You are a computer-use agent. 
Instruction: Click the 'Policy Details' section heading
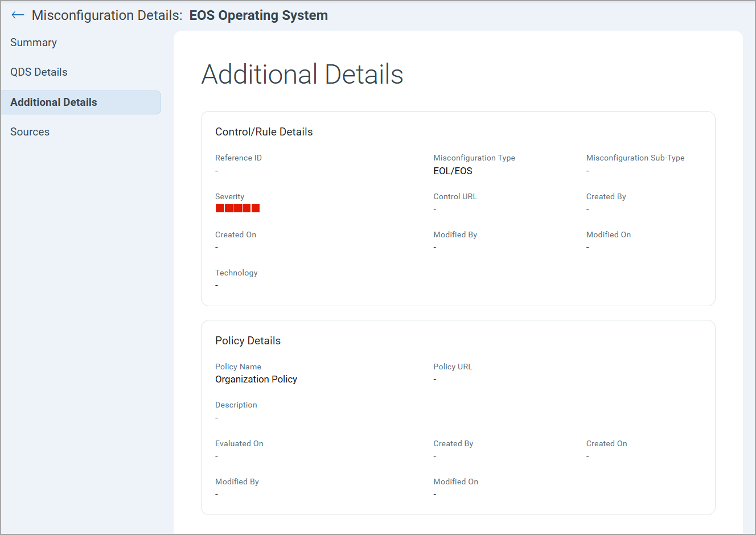(248, 341)
